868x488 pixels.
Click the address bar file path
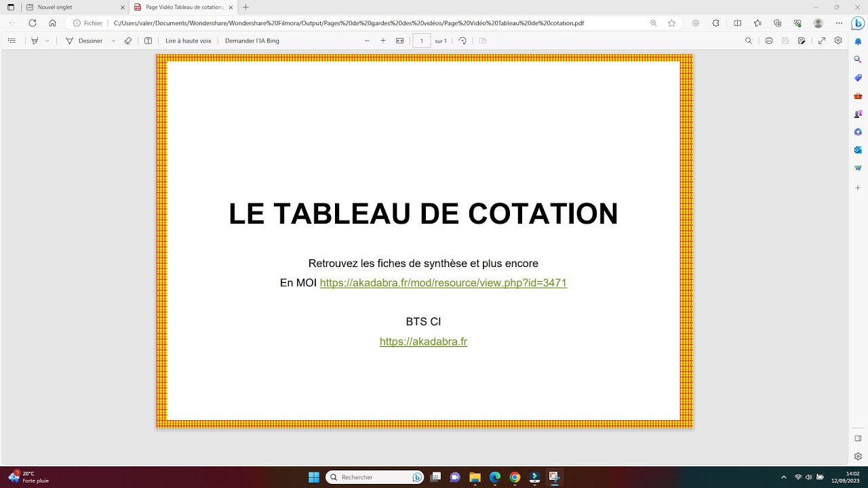(349, 23)
